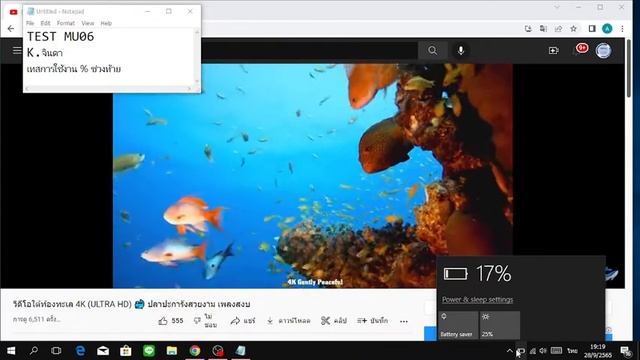Launch Microsoft Edge from taskbar
Viewport: 640px width, 360px height.
point(80,351)
